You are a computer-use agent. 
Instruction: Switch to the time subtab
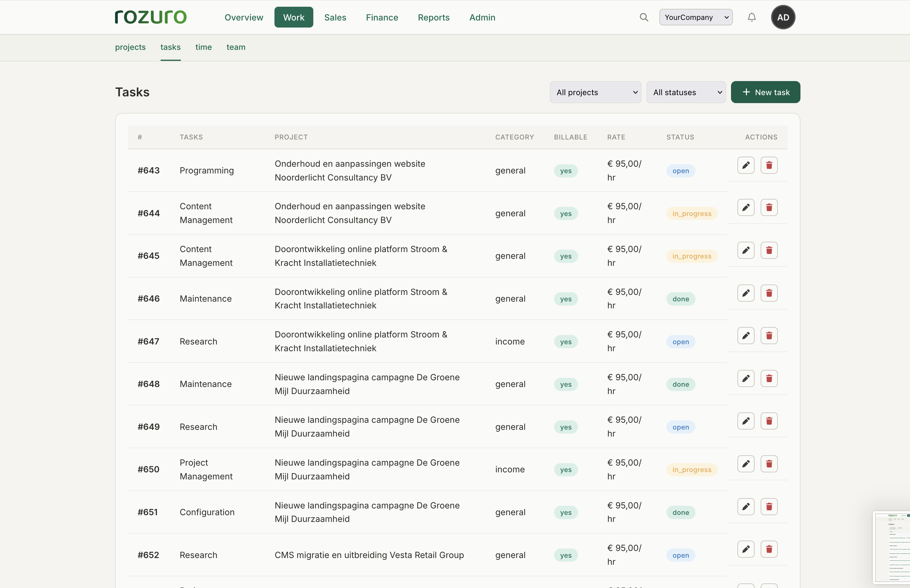(x=203, y=47)
